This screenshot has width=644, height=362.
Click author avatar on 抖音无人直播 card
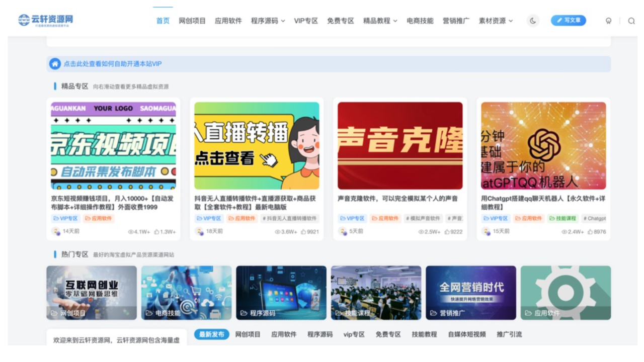pyautogui.click(x=199, y=231)
